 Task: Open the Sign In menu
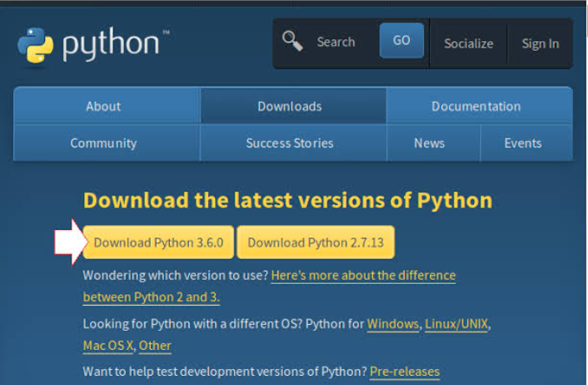coord(540,43)
